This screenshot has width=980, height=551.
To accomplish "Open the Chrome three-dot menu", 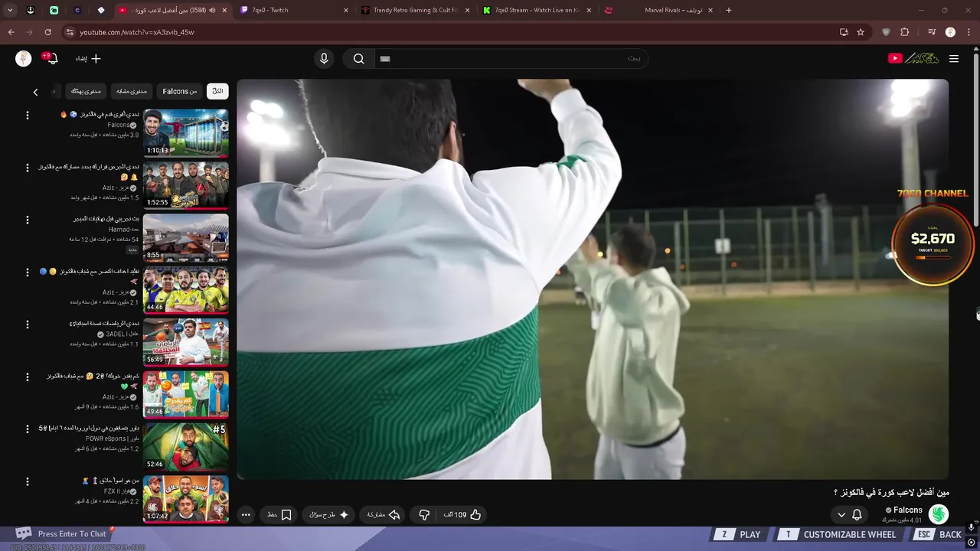I will 969,32.
